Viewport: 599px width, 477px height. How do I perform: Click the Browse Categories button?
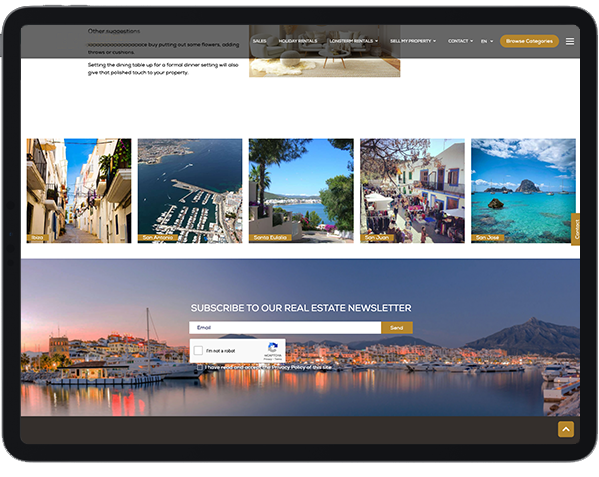[529, 41]
